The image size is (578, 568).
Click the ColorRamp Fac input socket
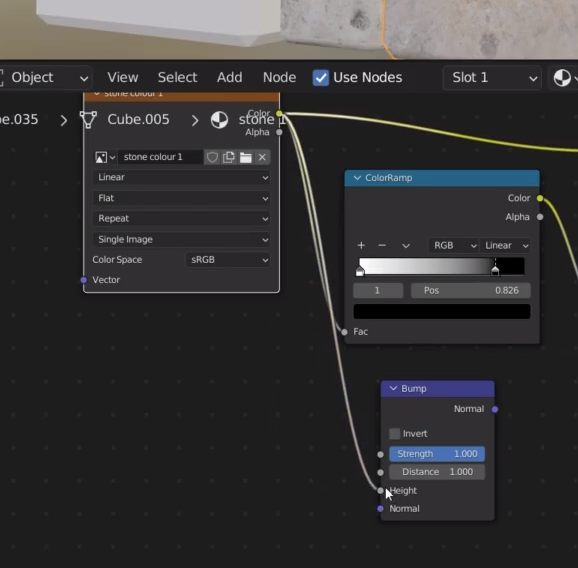[344, 332]
